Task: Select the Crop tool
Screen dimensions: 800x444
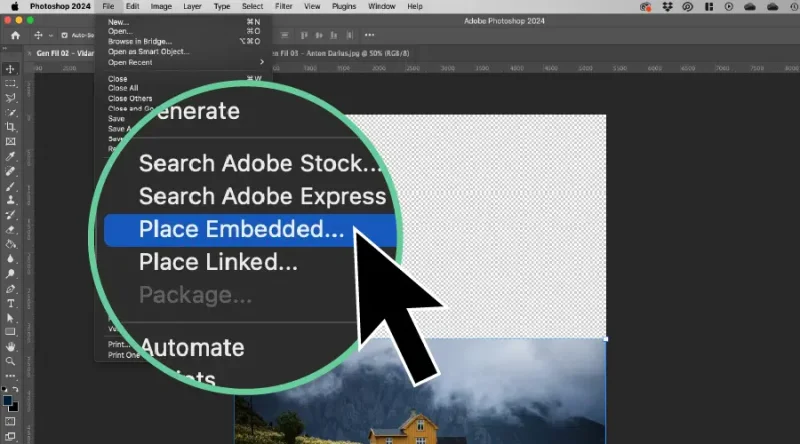Action: [10, 127]
